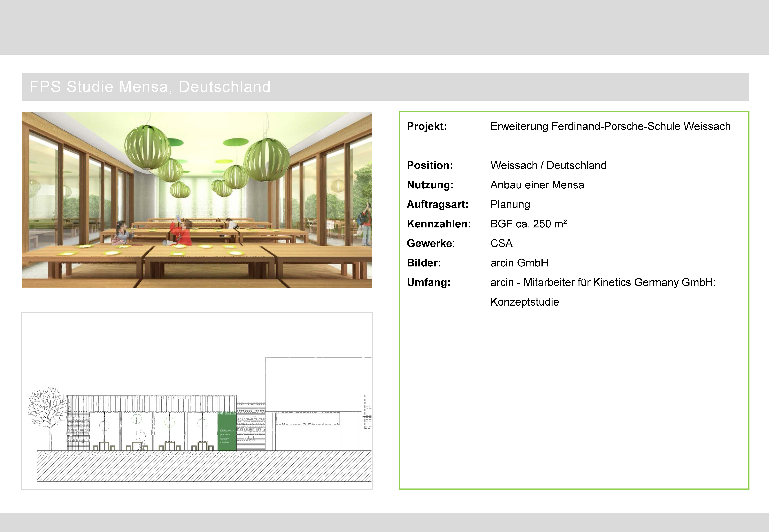Select the label "Kennzahlen:"
The image size is (769, 532).
[x=439, y=224]
